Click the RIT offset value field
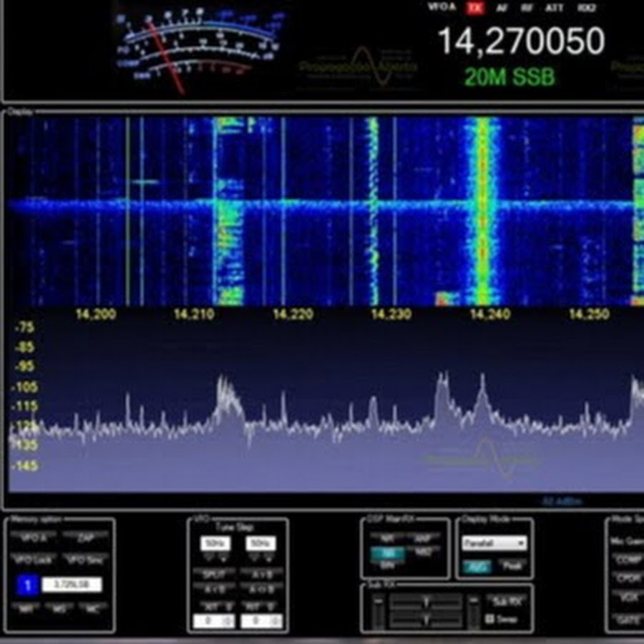 tap(261, 620)
